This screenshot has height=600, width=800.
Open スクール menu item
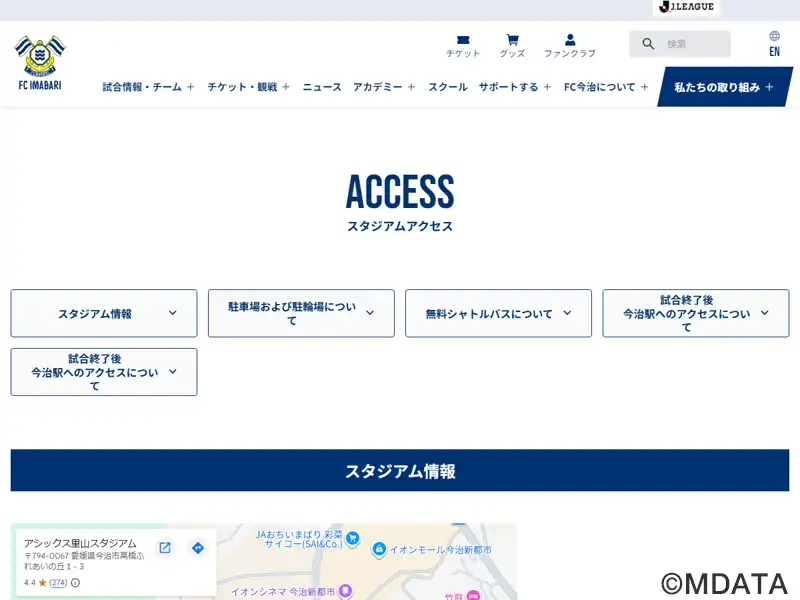tap(448, 87)
